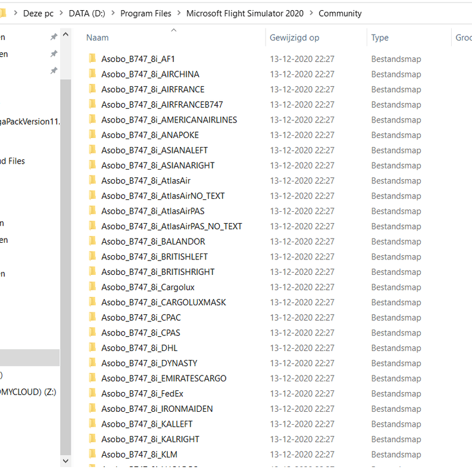This screenshot has height=476, width=472.
Task: Select the Asobo_B747_8i_DHL folder name
Action: click(139, 348)
